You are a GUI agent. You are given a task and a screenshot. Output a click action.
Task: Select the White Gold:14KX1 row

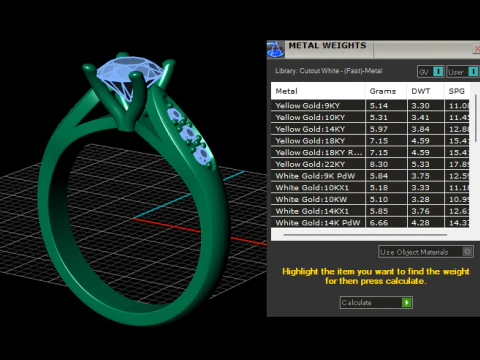[x=370, y=211]
